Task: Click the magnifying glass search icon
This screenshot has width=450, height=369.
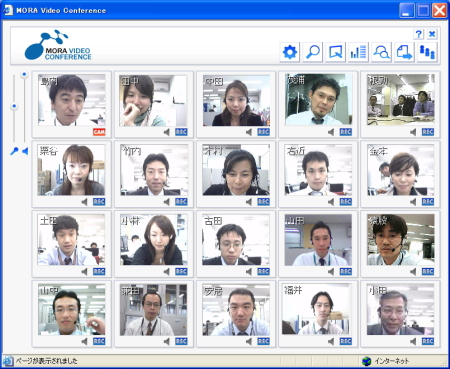Action: pos(313,52)
